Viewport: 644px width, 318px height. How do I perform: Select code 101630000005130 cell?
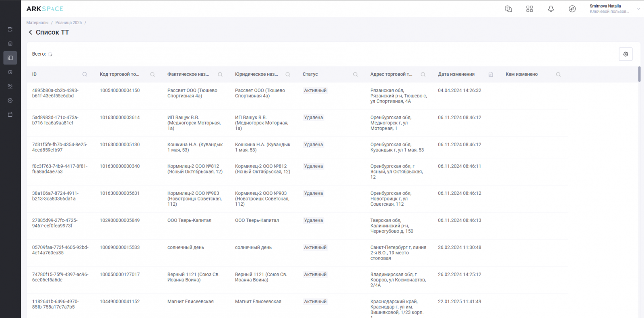tap(120, 145)
